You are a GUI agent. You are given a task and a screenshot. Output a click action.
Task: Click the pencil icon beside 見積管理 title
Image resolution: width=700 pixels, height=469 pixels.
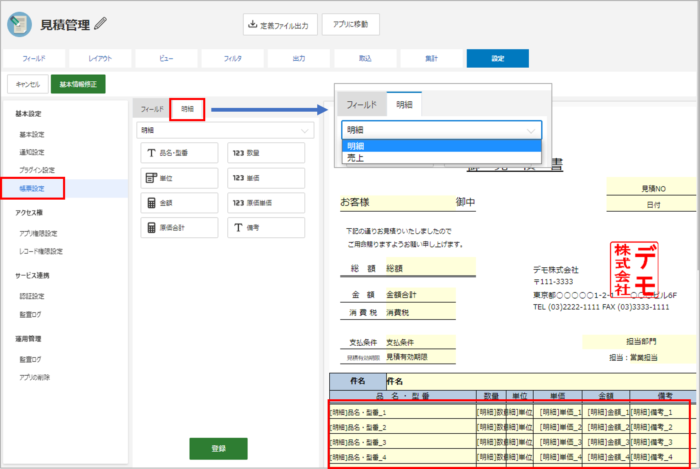(100, 23)
